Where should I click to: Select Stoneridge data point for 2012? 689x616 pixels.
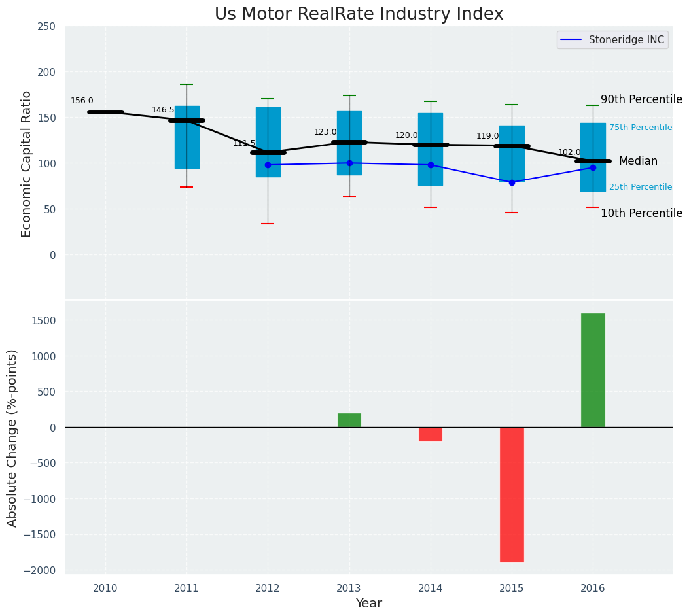(268, 165)
